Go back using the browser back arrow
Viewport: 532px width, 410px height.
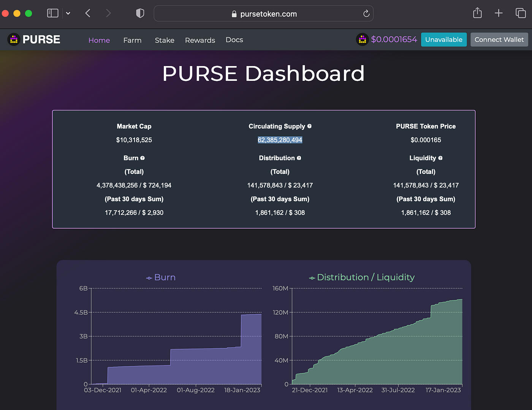pyautogui.click(x=88, y=13)
